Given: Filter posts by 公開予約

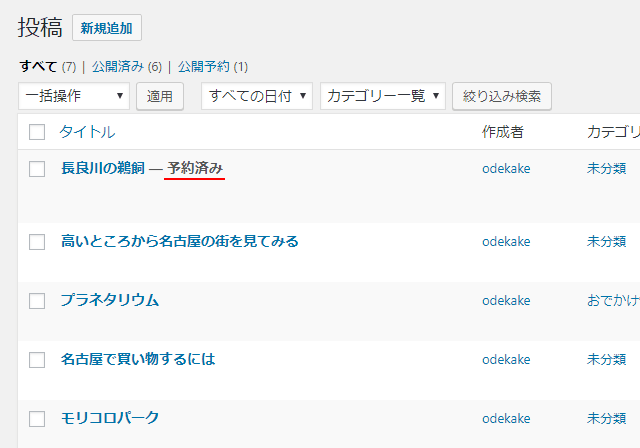Looking at the screenshot, I should [205, 67].
